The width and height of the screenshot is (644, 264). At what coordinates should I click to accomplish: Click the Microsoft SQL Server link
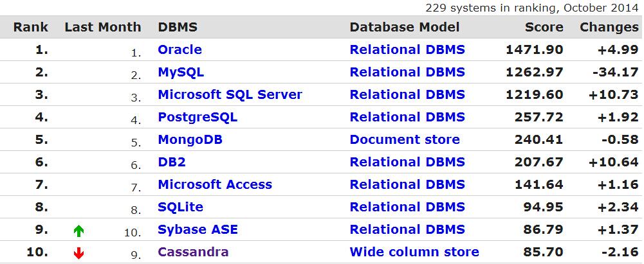[x=230, y=94]
